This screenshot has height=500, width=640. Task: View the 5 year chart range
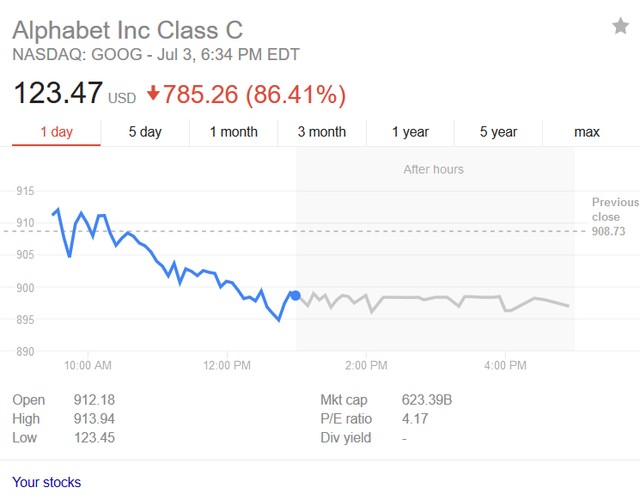pos(498,132)
